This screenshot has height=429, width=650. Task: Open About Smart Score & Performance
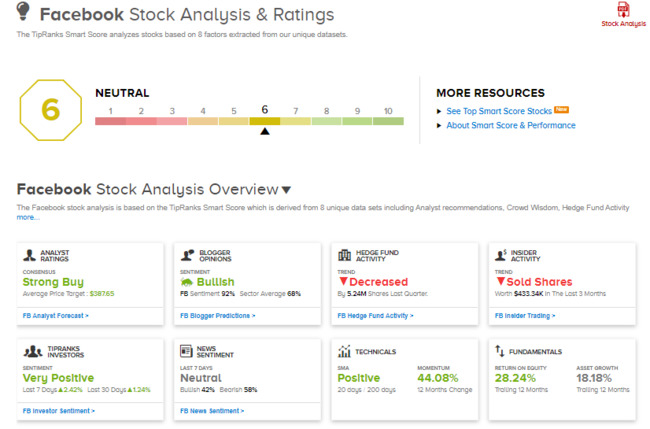click(x=510, y=125)
